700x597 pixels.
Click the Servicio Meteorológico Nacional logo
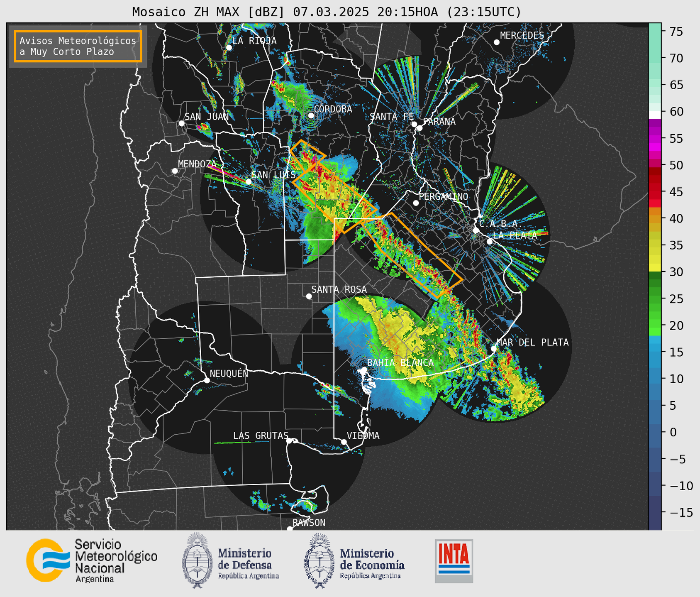pos(92,560)
